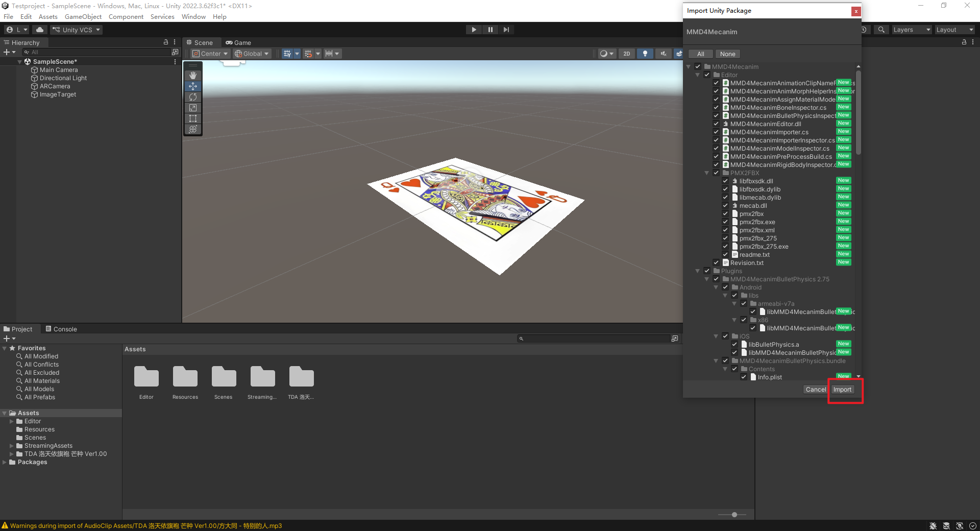Image resolution: width=980 pixels, height=531 pixels.
Task: Select the Hand view tool
Action: coord(193,76)
